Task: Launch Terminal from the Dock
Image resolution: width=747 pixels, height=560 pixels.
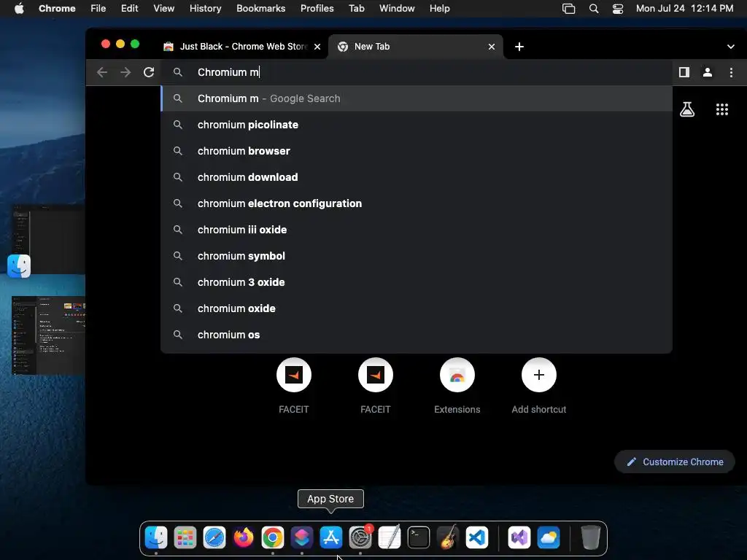Action: tap(419, 537)
